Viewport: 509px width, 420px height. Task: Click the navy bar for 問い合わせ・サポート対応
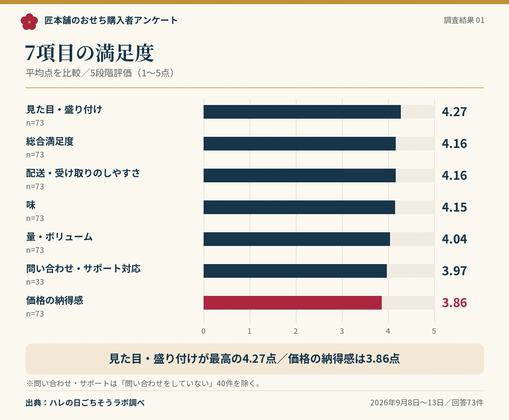(295, 271)
